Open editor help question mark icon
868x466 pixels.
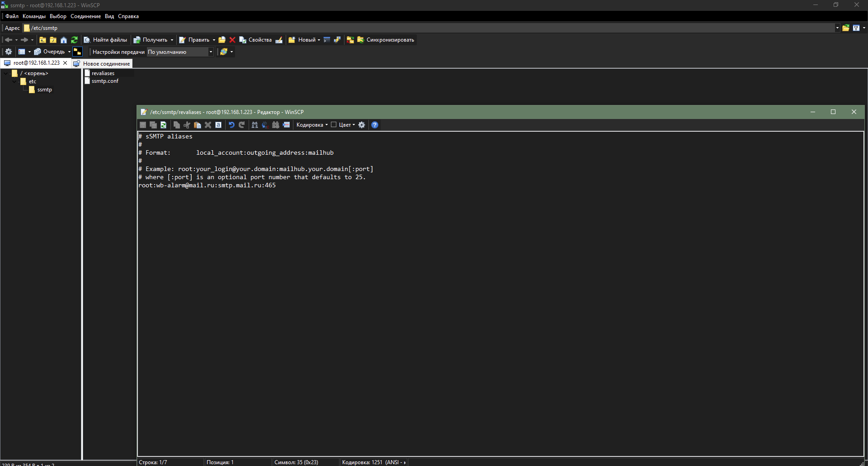[x=375, y=125]
